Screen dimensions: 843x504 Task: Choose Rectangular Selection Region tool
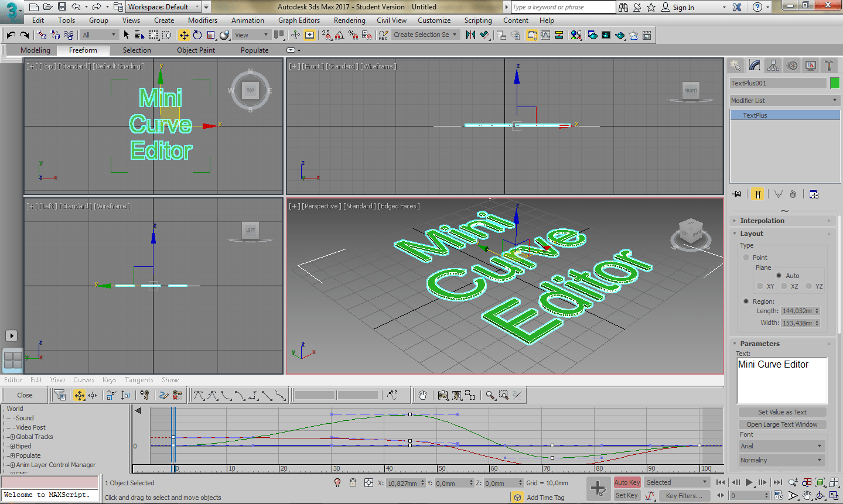[x=153, y=35]
